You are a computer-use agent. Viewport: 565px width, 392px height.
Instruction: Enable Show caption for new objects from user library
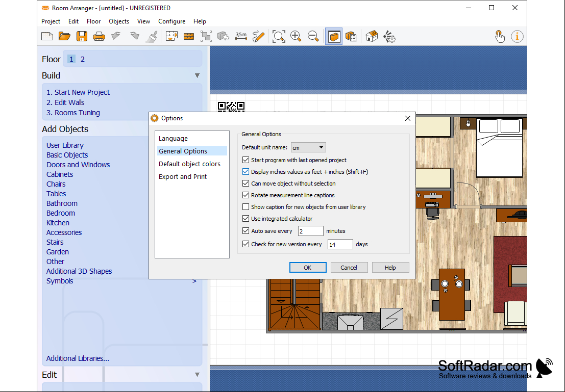pyautogui.click(x=245, y=206)
